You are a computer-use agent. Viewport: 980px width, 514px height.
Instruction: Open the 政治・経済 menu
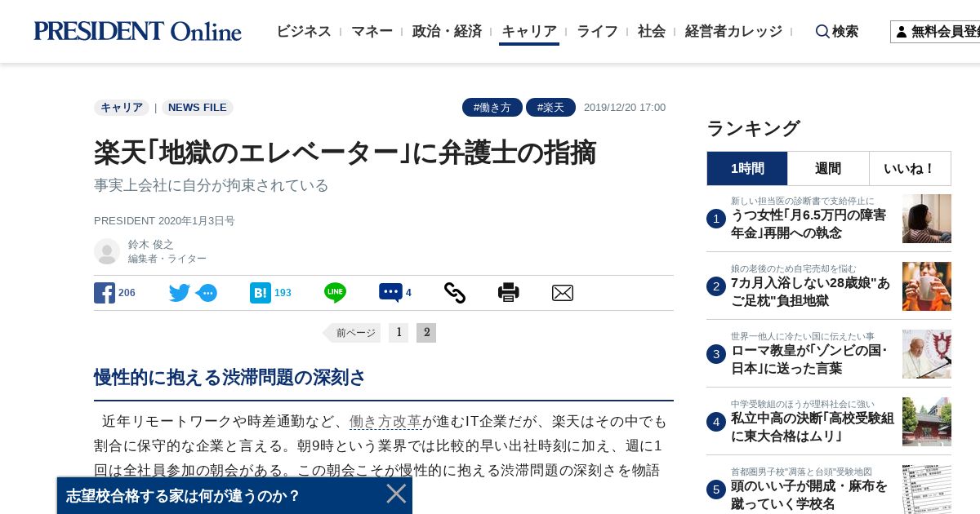(447, 32)
